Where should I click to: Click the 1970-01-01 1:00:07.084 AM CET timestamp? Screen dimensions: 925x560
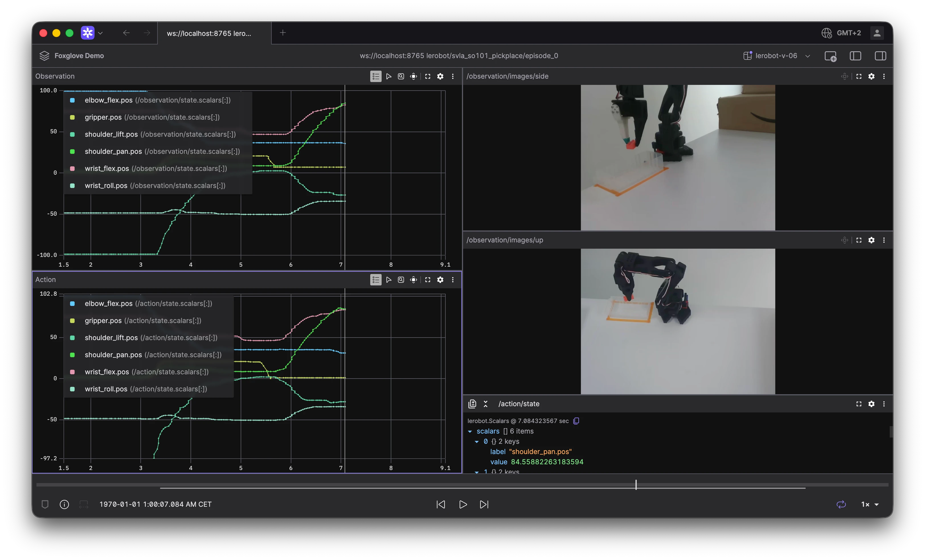(155, 504)
